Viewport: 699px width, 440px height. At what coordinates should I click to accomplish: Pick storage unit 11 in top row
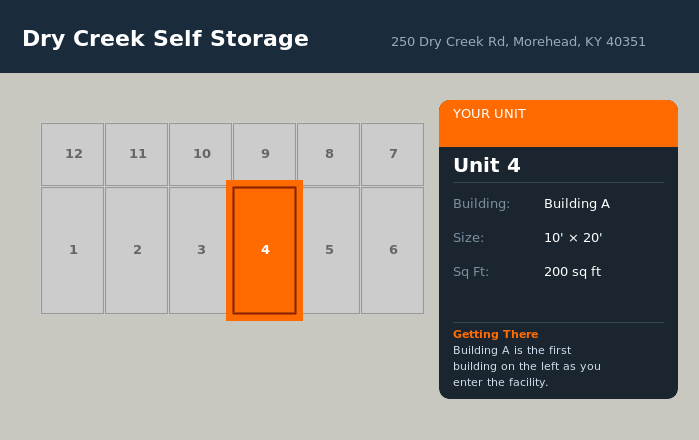(x=136, y=154)
